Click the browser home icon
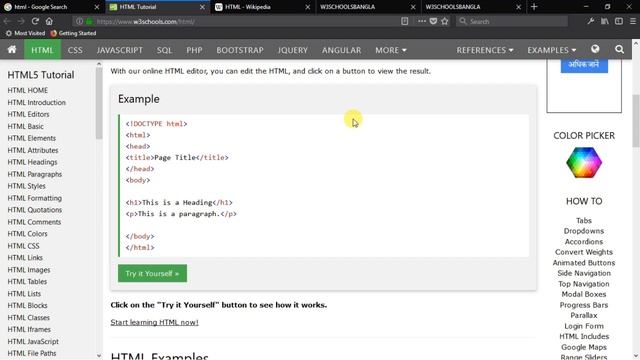 [49, 21]
